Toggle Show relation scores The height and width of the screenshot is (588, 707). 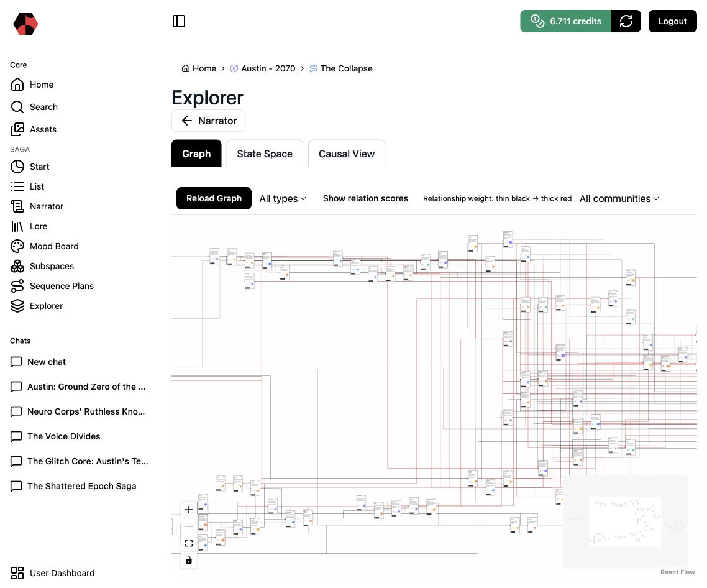365,198
